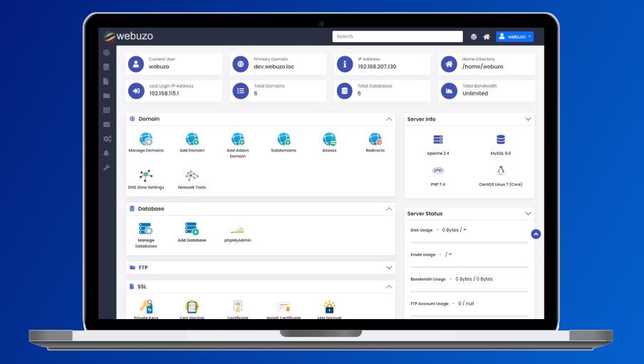The height and width of the screenshot is (364, 644).
Task: Click the database icon in left sidebar
Action: tap(106, 67)
